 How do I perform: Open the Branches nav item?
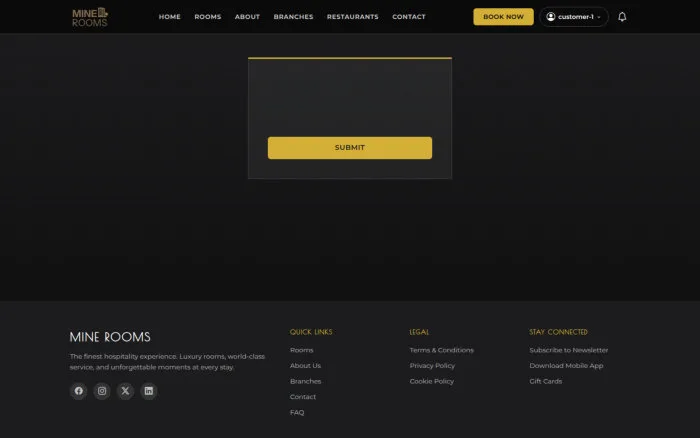[293, 17]
